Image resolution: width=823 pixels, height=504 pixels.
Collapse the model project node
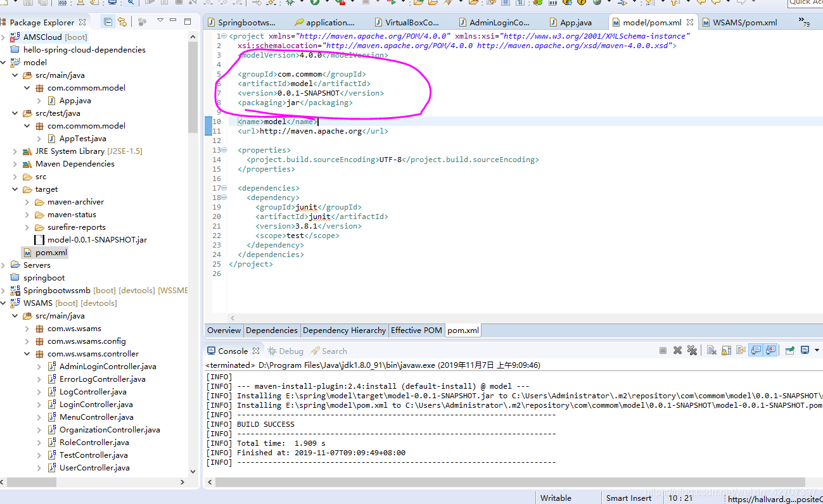(x=3, y=63)
